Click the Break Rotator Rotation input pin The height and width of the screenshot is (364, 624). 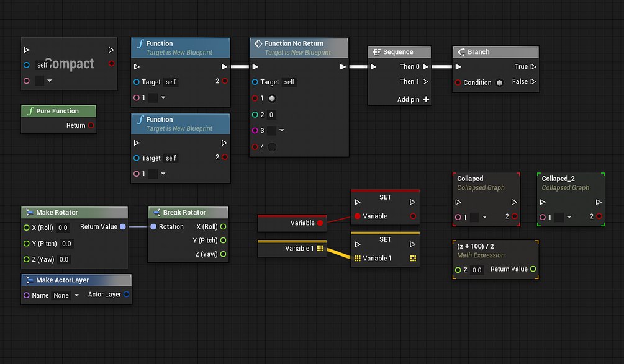pyautogui.click(x=153, y=227)
